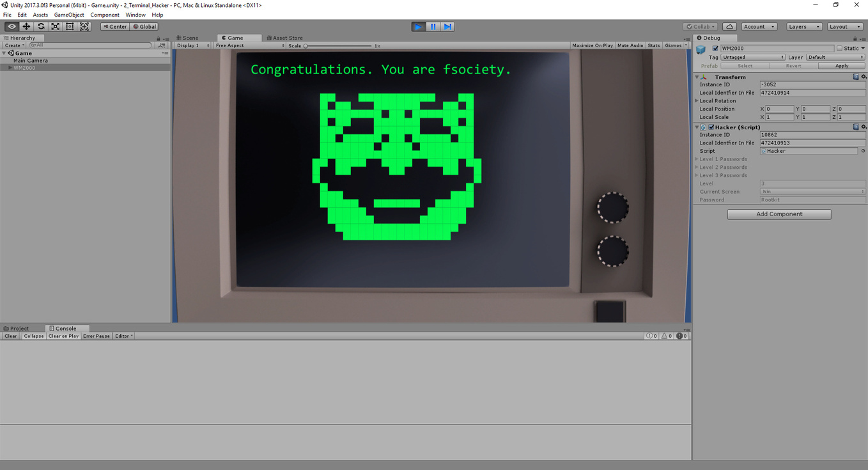Image resolution: width=868 pixels, height=470 pixels.
Task: Select the Rect tool
Action: [x=70, y=26]
